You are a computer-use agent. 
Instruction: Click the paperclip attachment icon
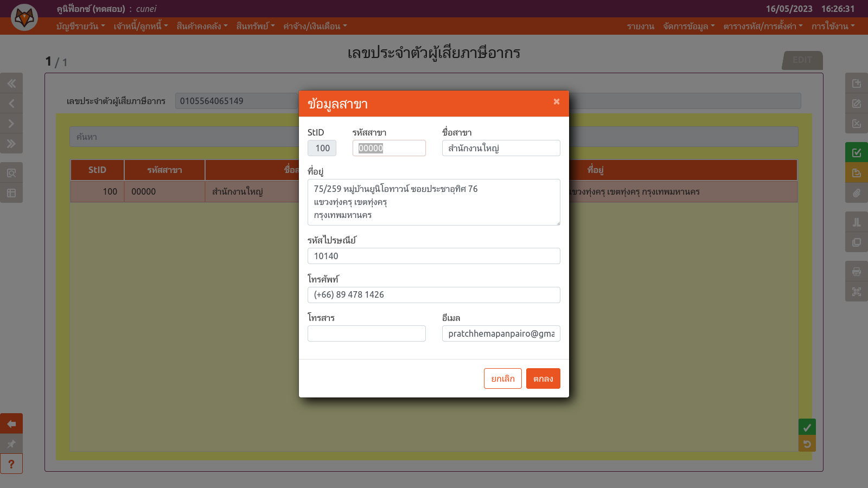point(856,193)
